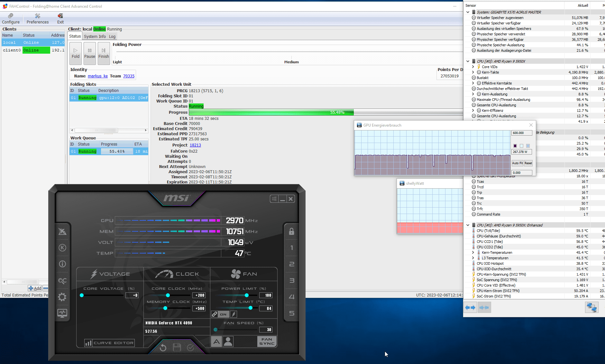Select Afterburner profile slot 2
605x364 pixels.
(x=291, y=264)
